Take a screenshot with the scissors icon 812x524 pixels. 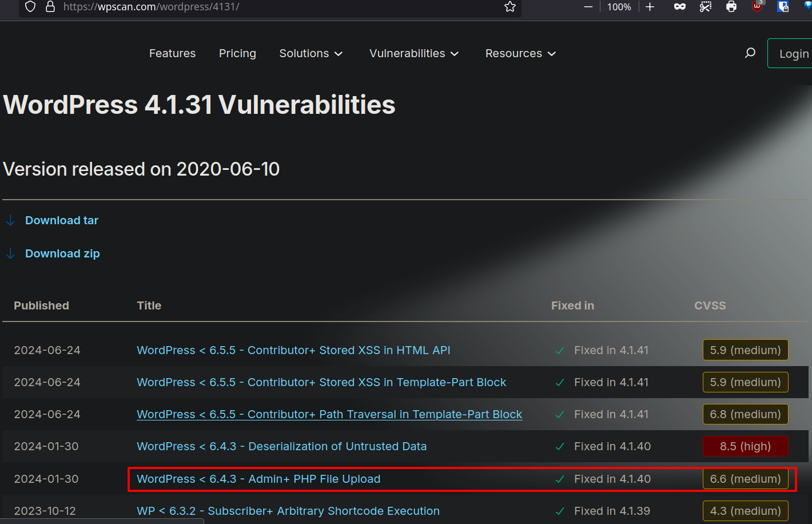tap(706, 7)
